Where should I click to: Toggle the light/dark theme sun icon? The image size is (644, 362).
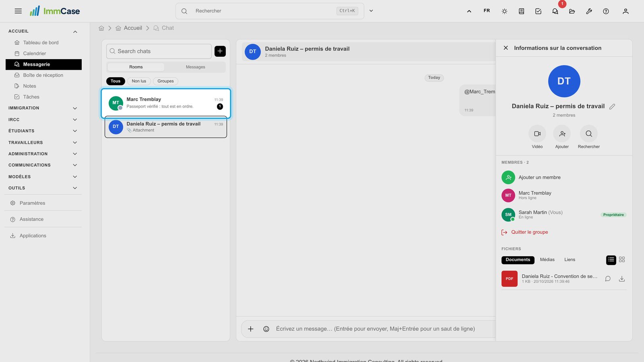point(504,11)
